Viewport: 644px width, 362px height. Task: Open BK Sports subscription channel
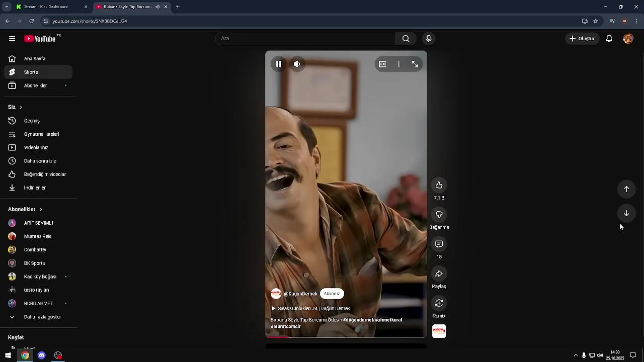click(38, 263)
